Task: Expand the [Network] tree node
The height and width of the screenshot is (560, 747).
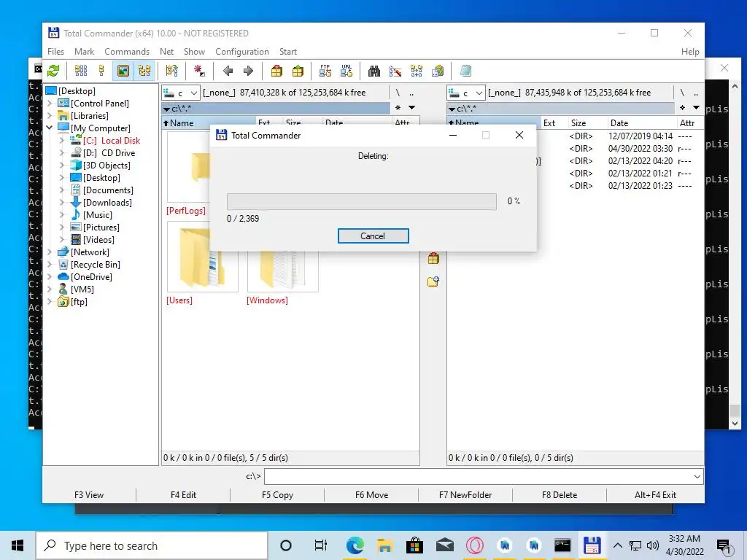Action: (x=50, y=252)
